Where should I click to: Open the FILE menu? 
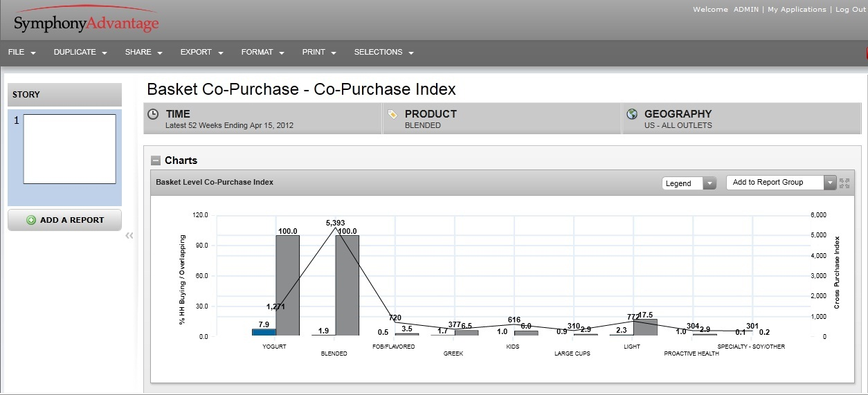(22, 53)
